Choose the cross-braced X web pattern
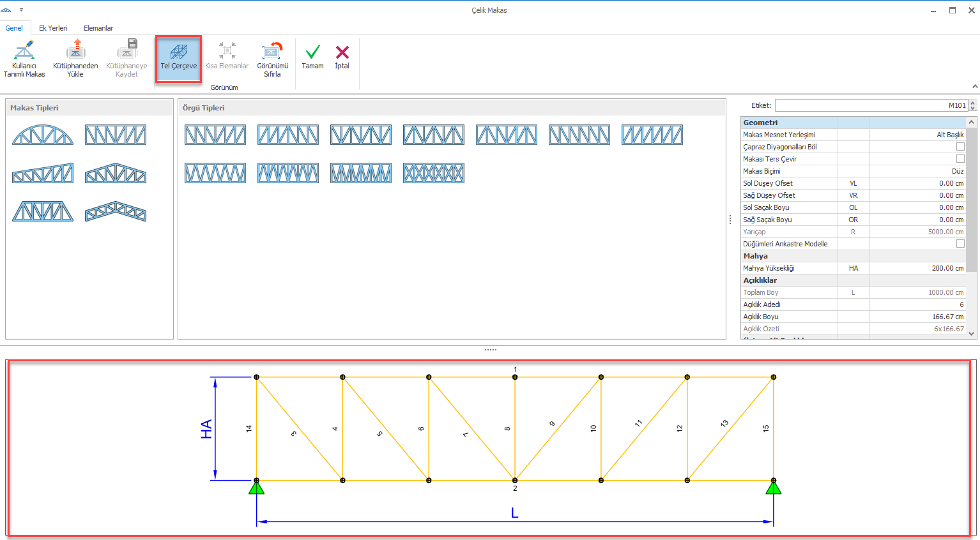Image resolution: width=980 pixels, height=540 pixels. (434, 173)
